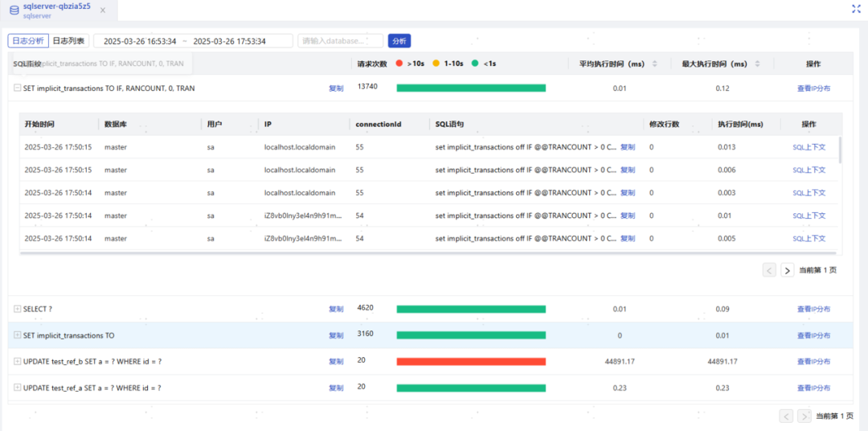Sort by 平均执行时间 column
Viewport: 868px width, 431px height.
pyautogui.click(x=654, y=64)
